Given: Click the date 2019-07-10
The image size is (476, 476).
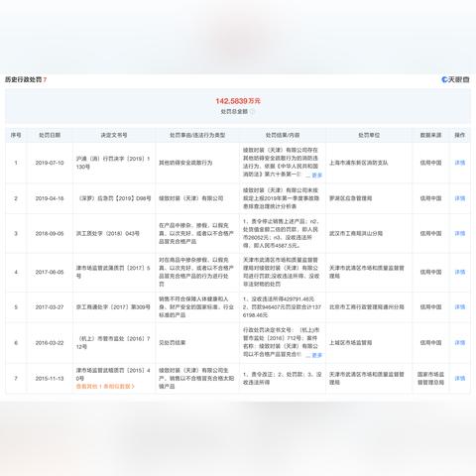Looking at the screenshot, I should coord(50,163).
